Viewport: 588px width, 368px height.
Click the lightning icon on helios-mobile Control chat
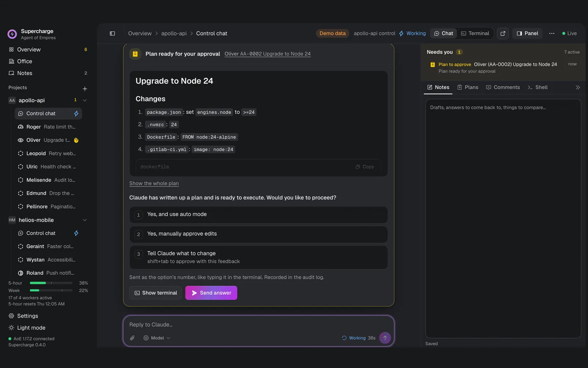76,233
